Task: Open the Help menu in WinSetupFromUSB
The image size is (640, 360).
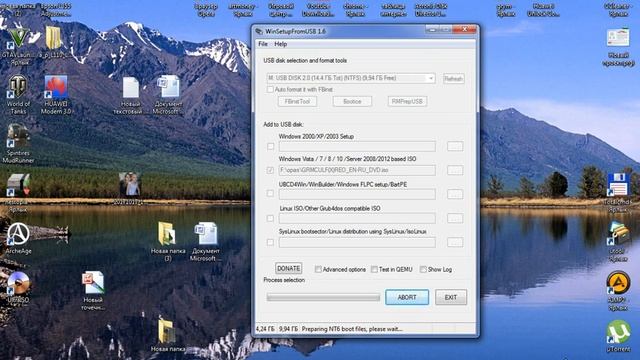Action: (280, 44)
